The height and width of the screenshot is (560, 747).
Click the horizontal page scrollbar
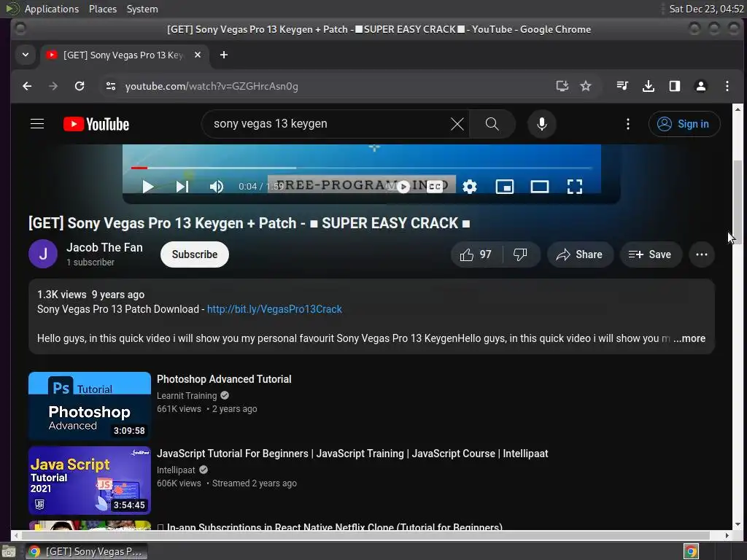click(365, 535)
